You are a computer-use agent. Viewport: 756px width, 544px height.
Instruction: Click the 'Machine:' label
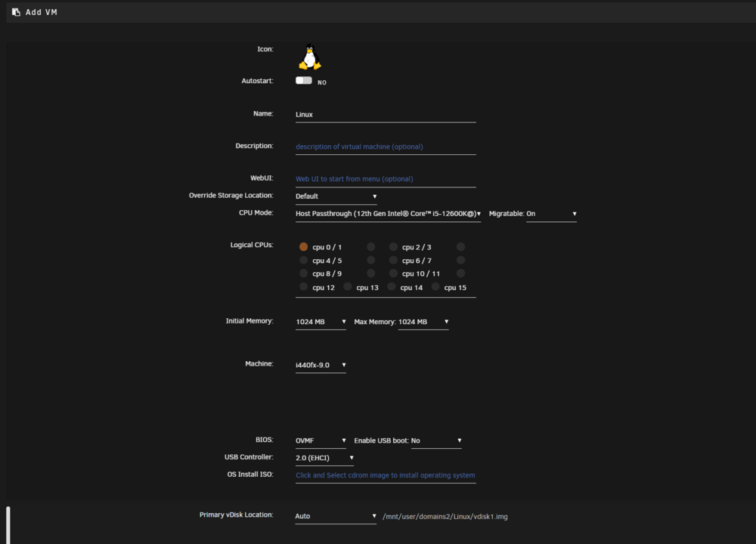pos(259,363)
